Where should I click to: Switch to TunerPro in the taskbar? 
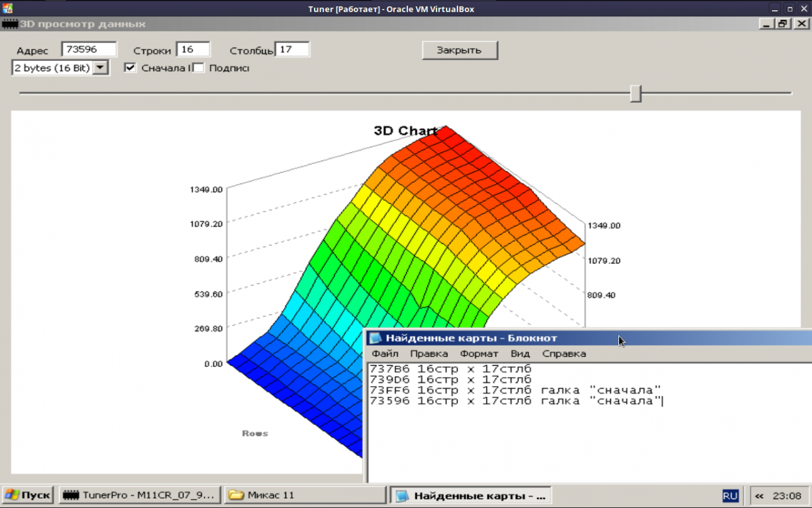139,495
